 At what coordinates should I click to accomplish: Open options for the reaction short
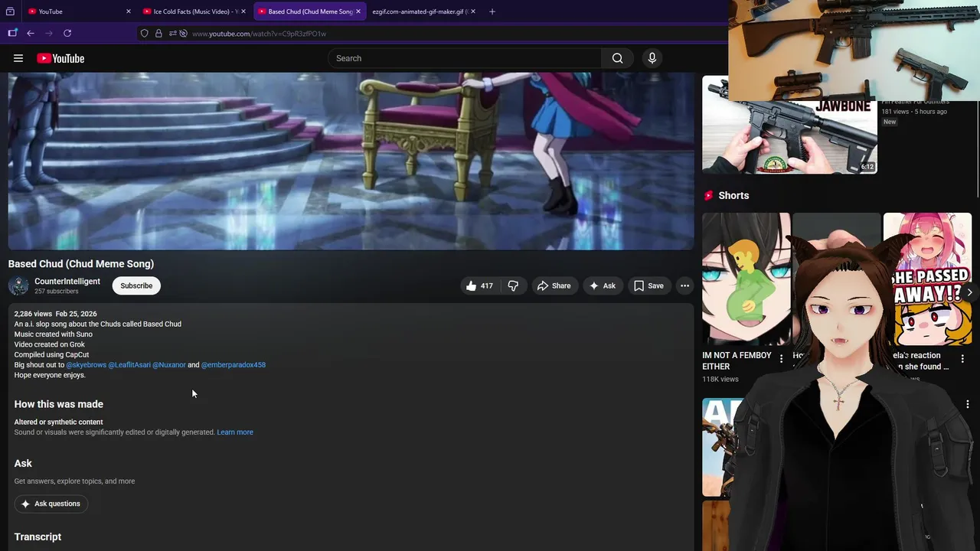pos(962,359)
